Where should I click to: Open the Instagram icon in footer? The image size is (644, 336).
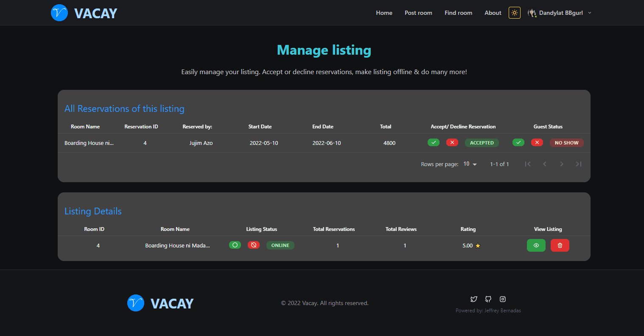pos(503,299)
